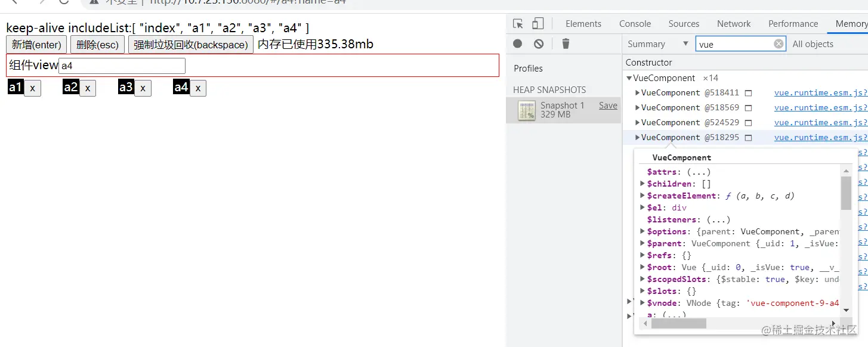Open vue.runtime.esm.js link for @518295

point(821,138)
